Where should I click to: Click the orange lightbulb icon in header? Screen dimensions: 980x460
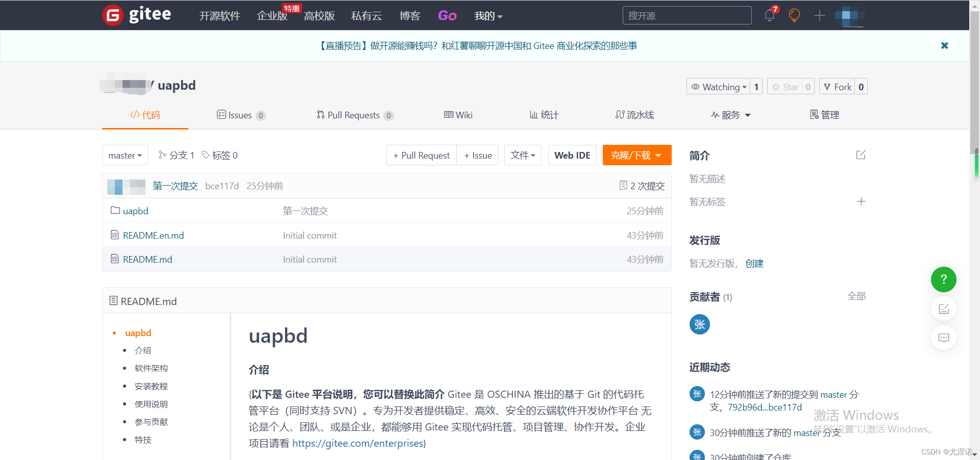[x=794, y=15]
